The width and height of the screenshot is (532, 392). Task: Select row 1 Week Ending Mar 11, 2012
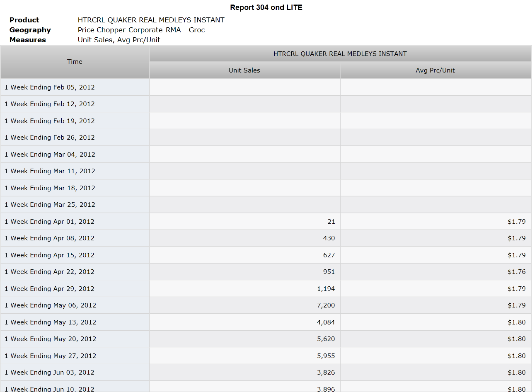click(266, 171)
